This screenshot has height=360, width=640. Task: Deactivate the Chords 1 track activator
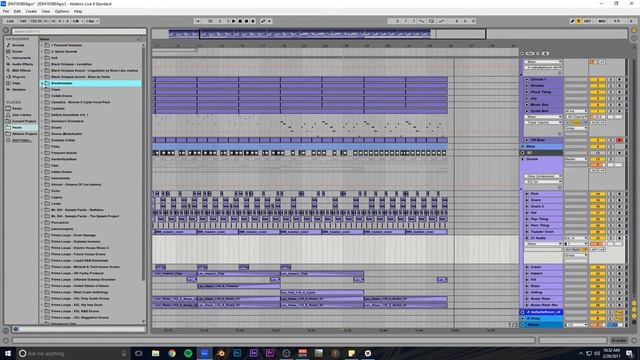[x=597, y=79]
